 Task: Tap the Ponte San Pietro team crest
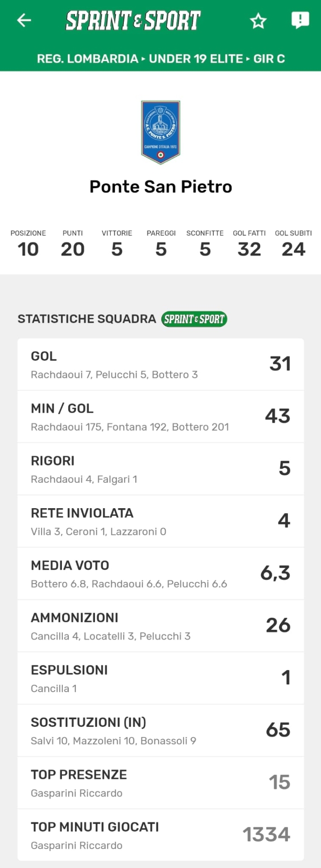point(160,132)
